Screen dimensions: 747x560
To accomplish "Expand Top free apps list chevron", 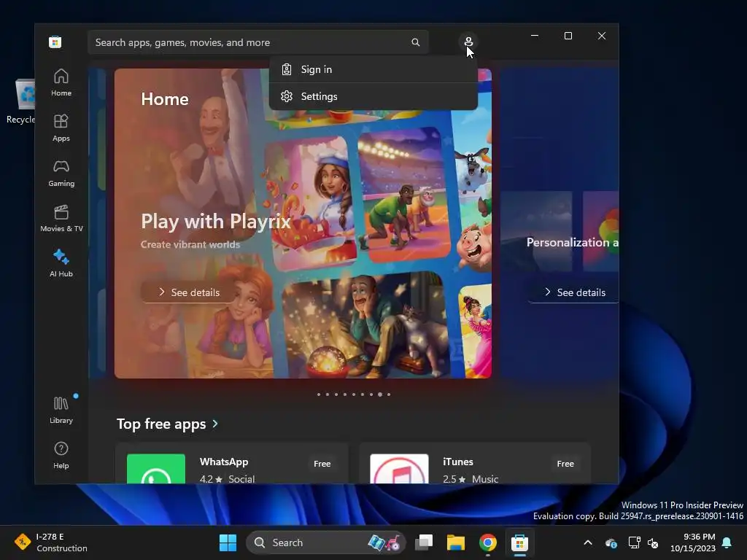I will 215,424.
